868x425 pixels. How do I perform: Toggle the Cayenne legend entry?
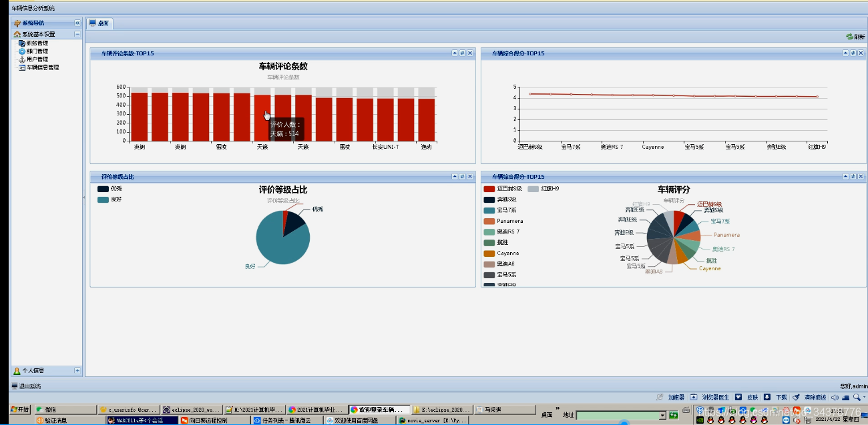[x=501, y=253]
